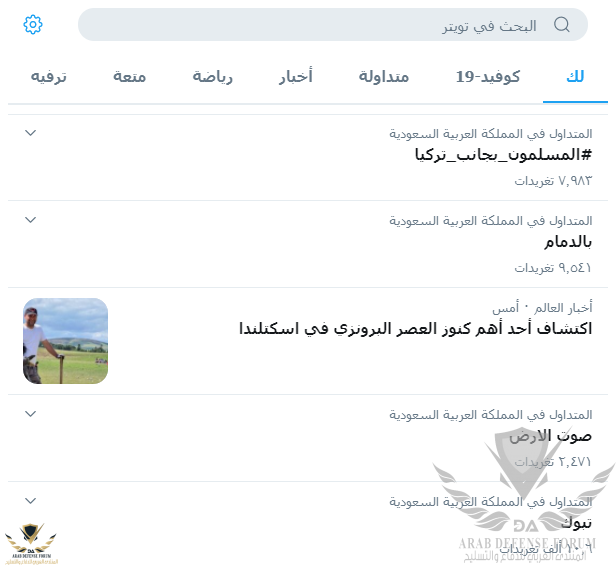Expand options chevron for صوت الارض trend

(31, 414)
